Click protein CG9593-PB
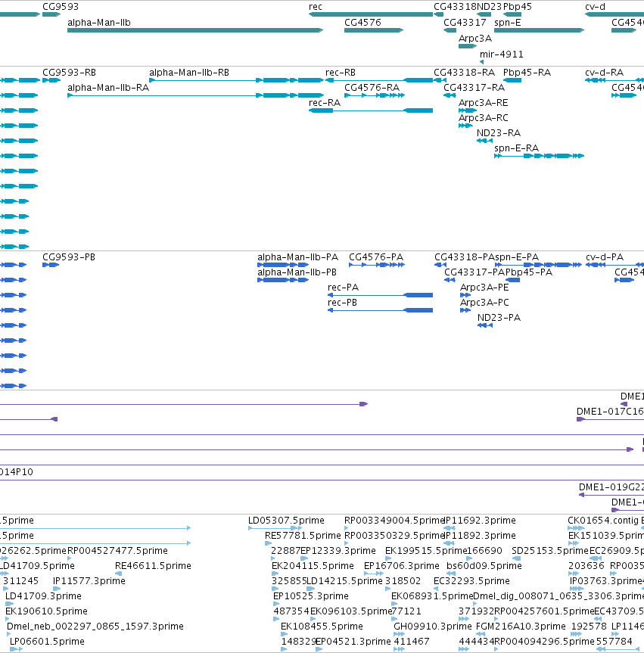644x653 pixels. 51,265
